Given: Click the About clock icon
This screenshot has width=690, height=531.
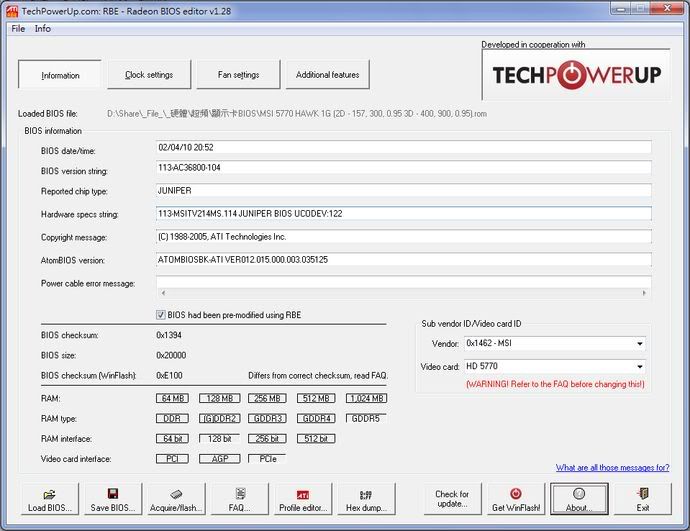Looking at the screenshot, I should click(579, 494).
